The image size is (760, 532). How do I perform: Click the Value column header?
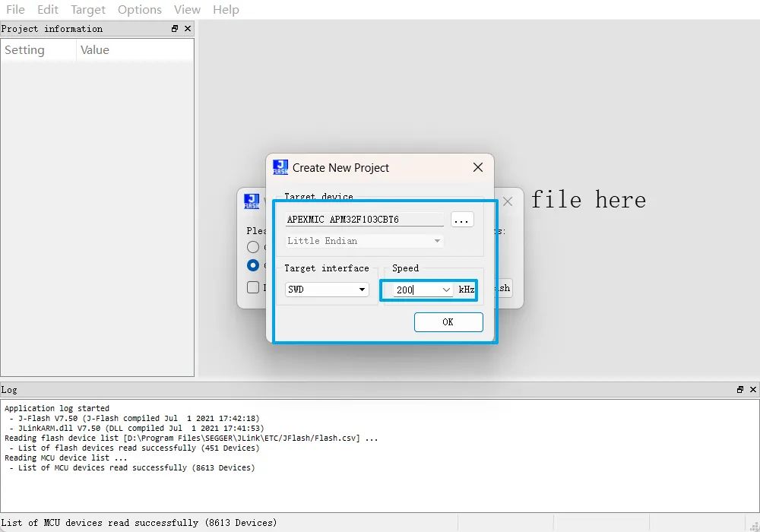(x=95, y=50)
